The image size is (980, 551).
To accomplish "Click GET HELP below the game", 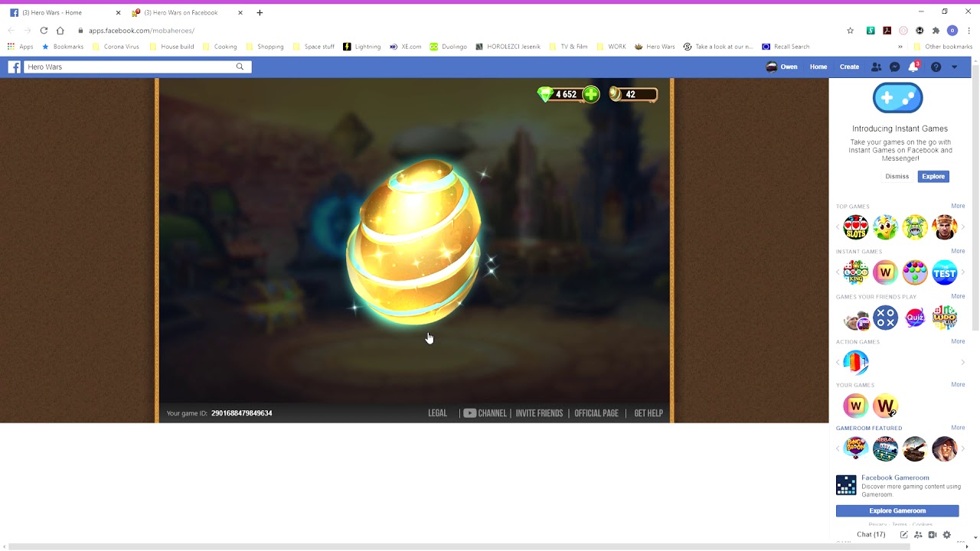I will (x=648, y=413).
